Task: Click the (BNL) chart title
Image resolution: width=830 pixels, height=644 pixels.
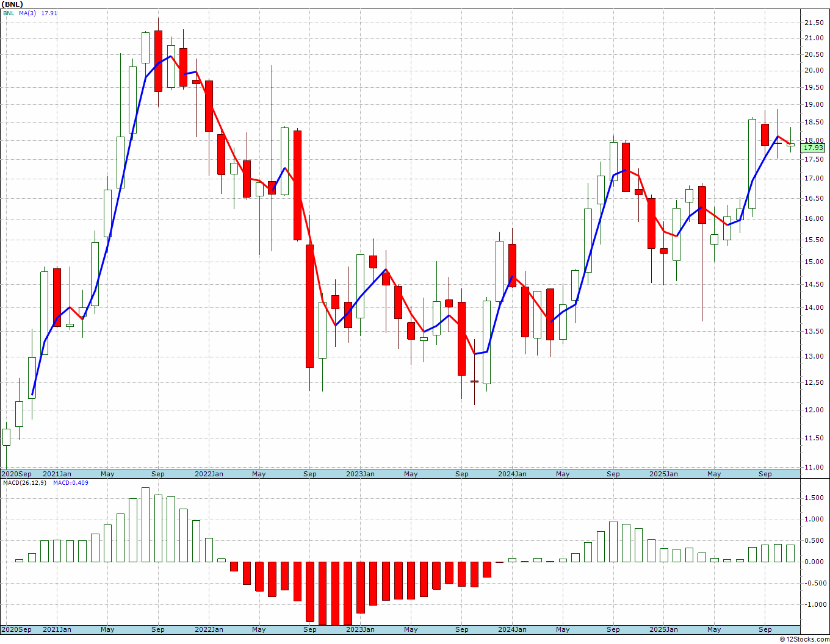Action: [x=12, y=4]
